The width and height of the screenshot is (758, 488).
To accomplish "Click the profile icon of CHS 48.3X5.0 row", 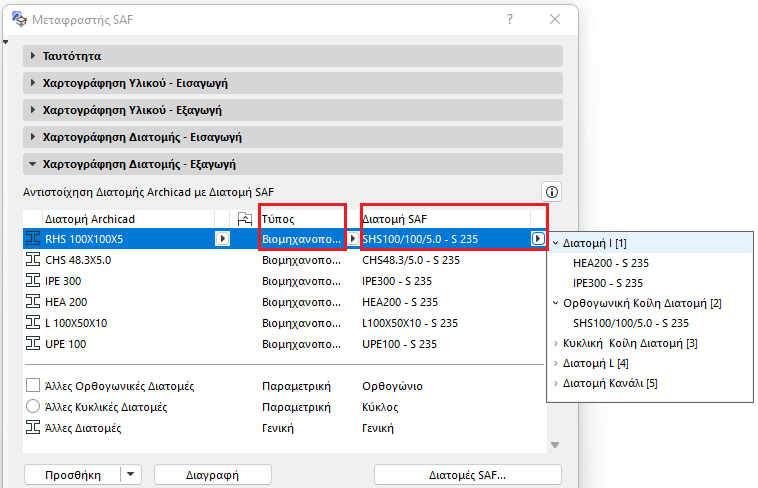I will click(33, 260).
